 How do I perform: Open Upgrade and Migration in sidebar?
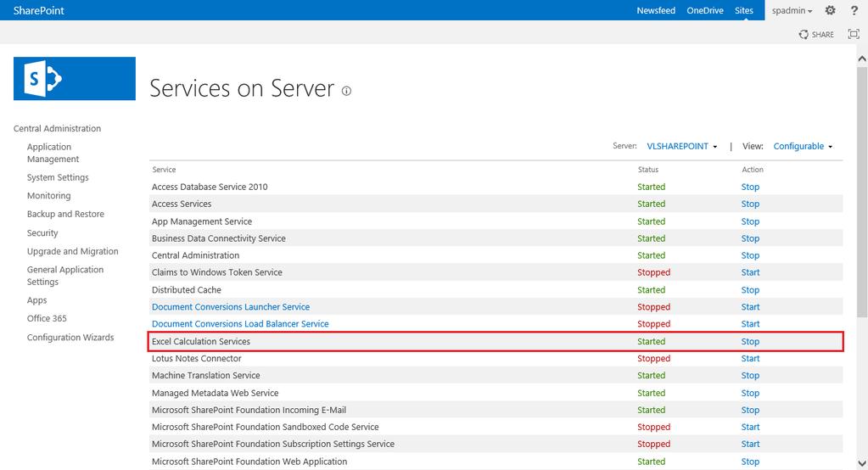[x=72, y=251]
